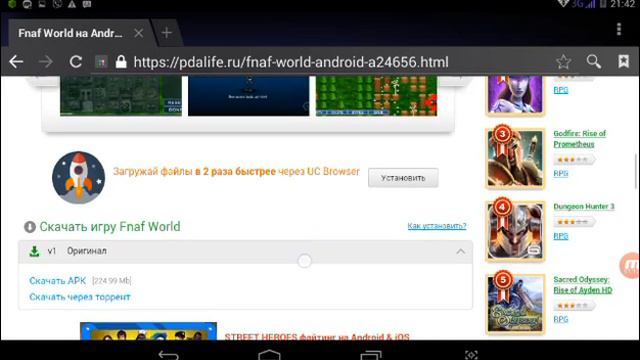Click the star rating for Godfire
Viewport: 640px width, 360px height.
[574, 160]
